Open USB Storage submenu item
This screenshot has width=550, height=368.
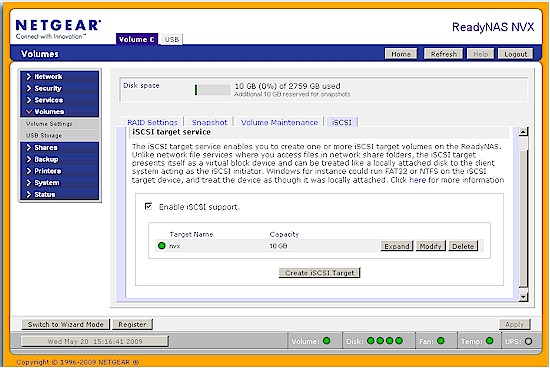(60, 135)
